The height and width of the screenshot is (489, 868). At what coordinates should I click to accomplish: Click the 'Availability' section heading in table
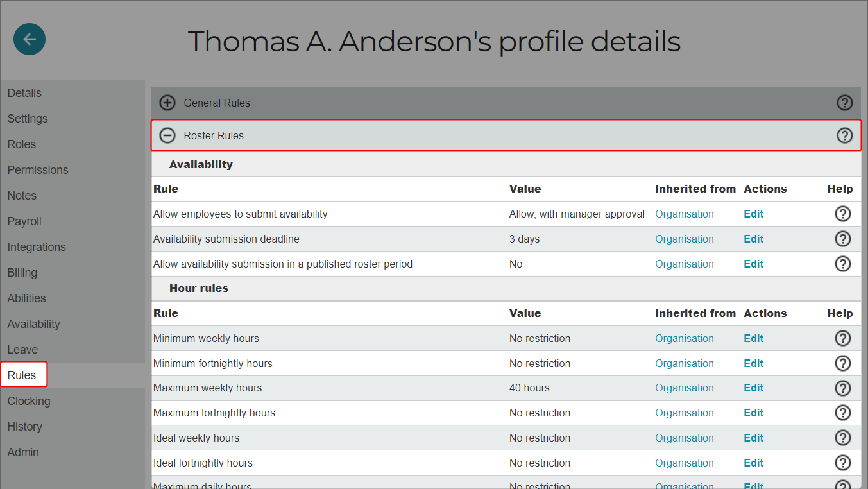pyautogui.click(x=201, y=164)
